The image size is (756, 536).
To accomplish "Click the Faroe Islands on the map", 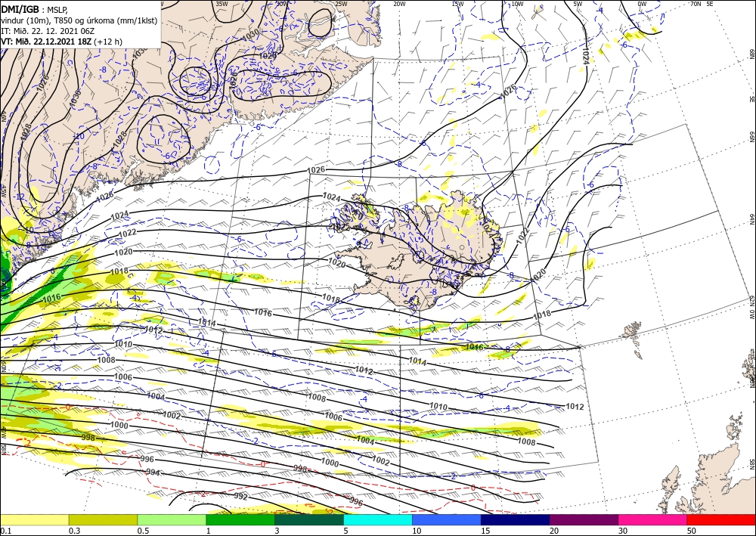I will 632,331.
